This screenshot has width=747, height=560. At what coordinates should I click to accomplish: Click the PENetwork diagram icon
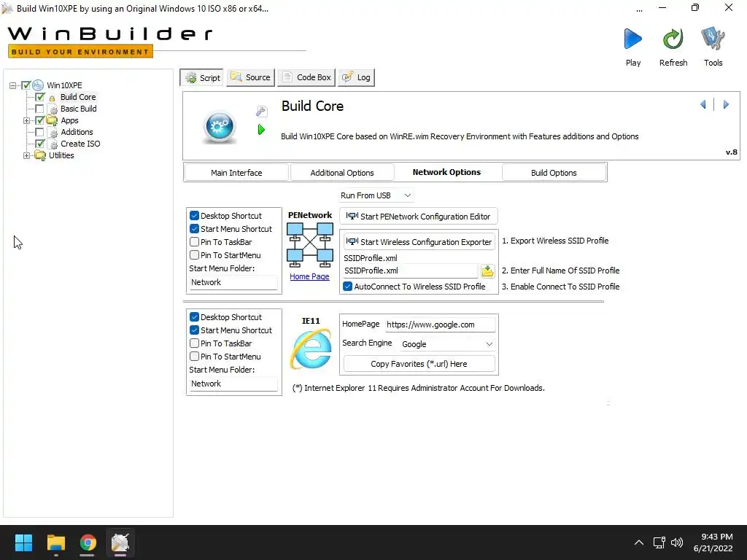309,245
